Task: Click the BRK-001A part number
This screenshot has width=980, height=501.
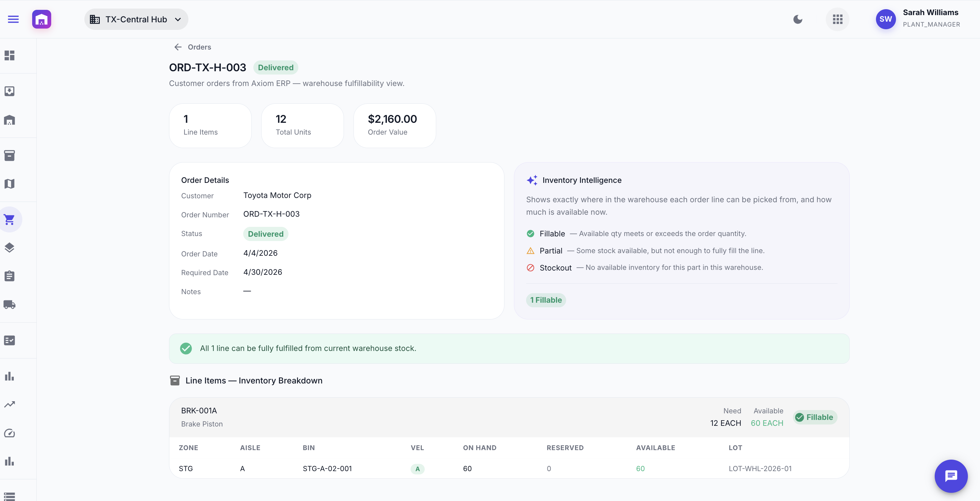Action: pos(199,410)
